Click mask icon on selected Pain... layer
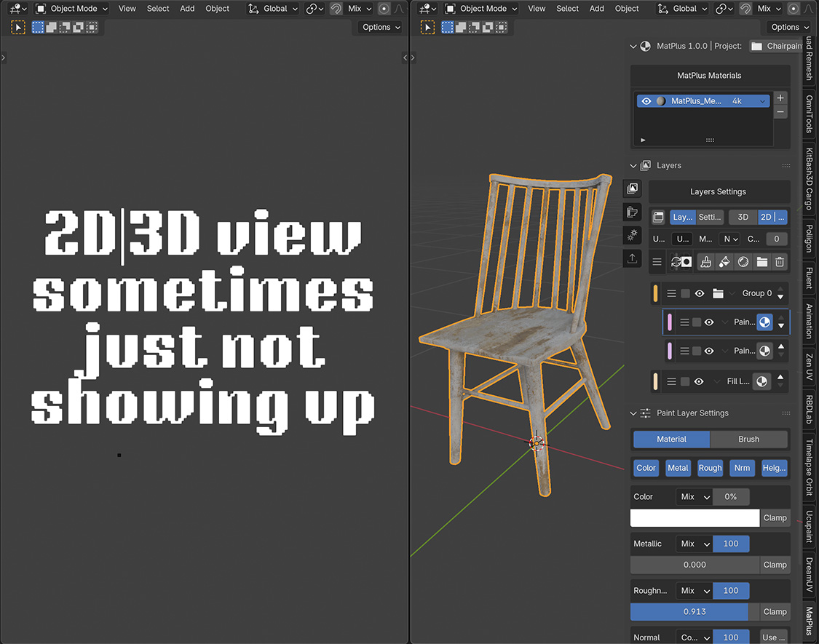The width and height of the screenshot is (819, 644). coord(764,322)
